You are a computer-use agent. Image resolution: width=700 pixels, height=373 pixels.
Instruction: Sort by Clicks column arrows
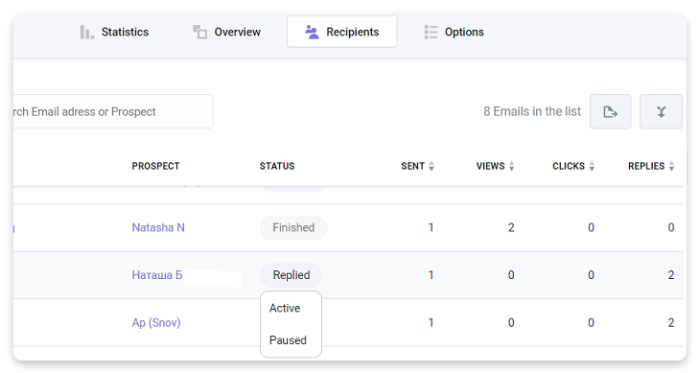pos(592,166)
